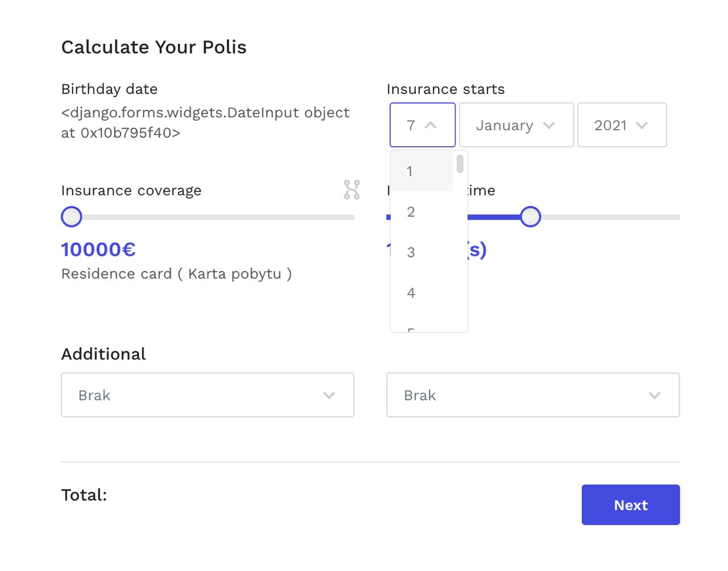728x571 pixels.
Task: Click the day selector box showing 7
Action: tap(423, 125)
